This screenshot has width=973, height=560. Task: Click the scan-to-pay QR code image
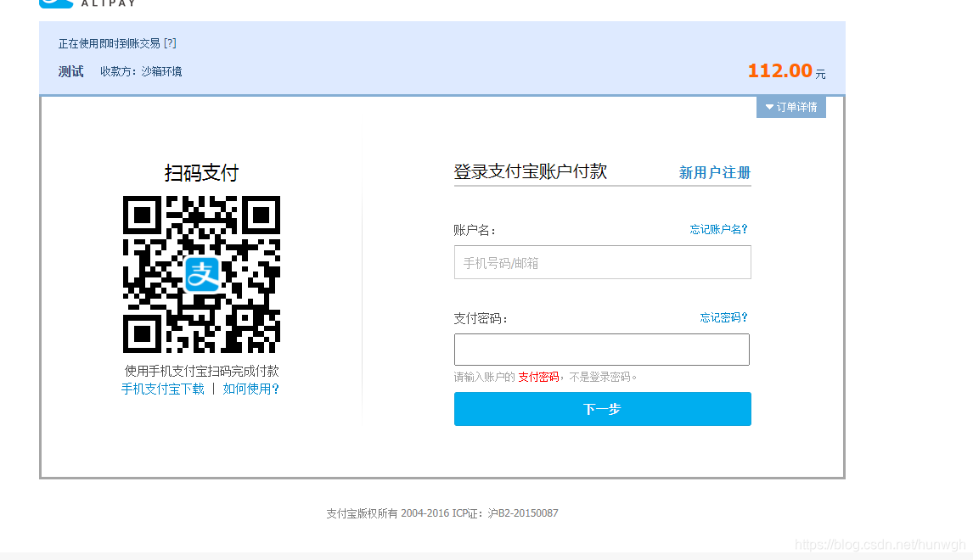coord(202,275)
